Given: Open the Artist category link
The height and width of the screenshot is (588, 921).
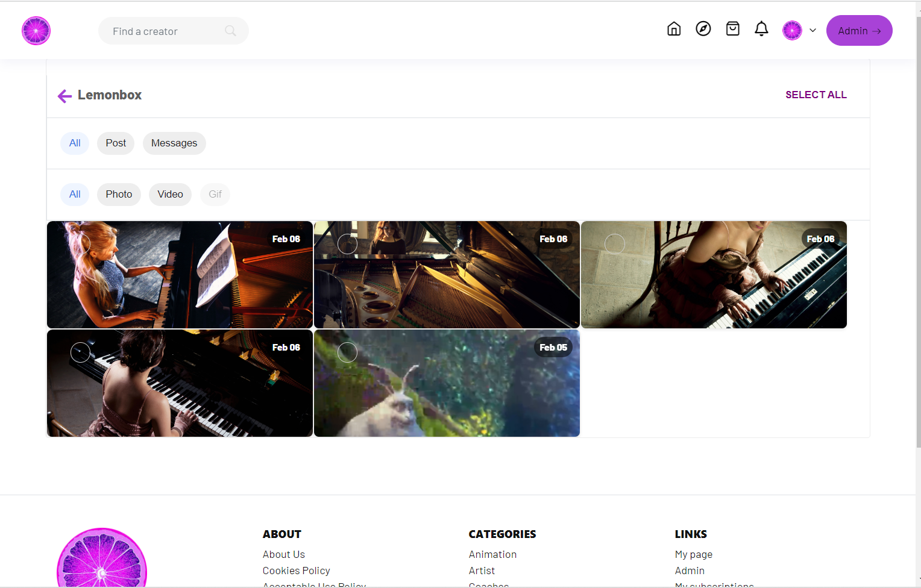Looking at the screenshot, I should tap(482, 571).
